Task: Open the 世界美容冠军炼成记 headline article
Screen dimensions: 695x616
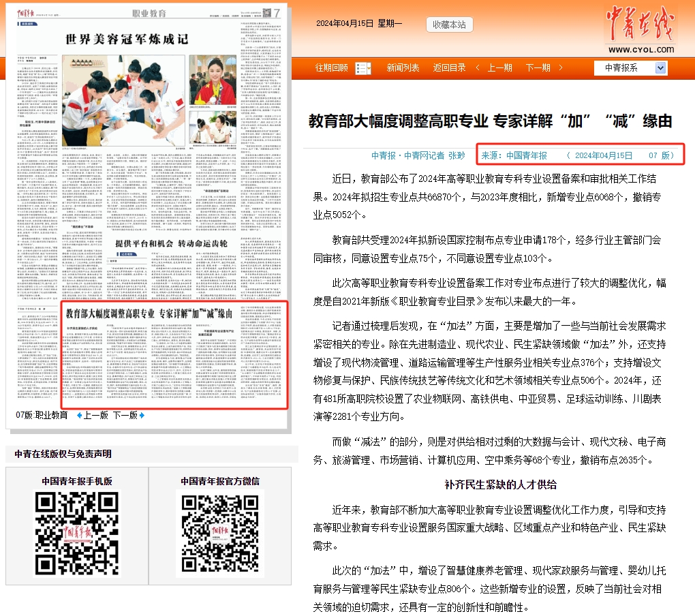Action: 126,39
